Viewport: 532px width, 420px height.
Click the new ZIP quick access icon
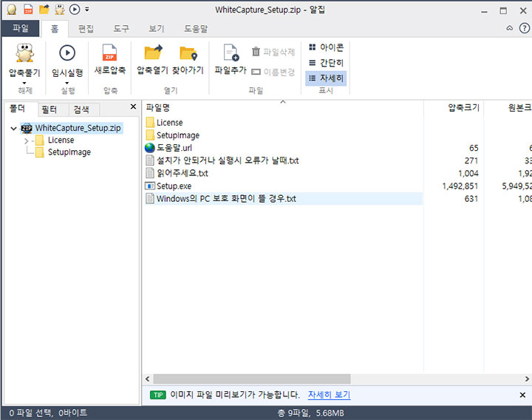point(28,10)
